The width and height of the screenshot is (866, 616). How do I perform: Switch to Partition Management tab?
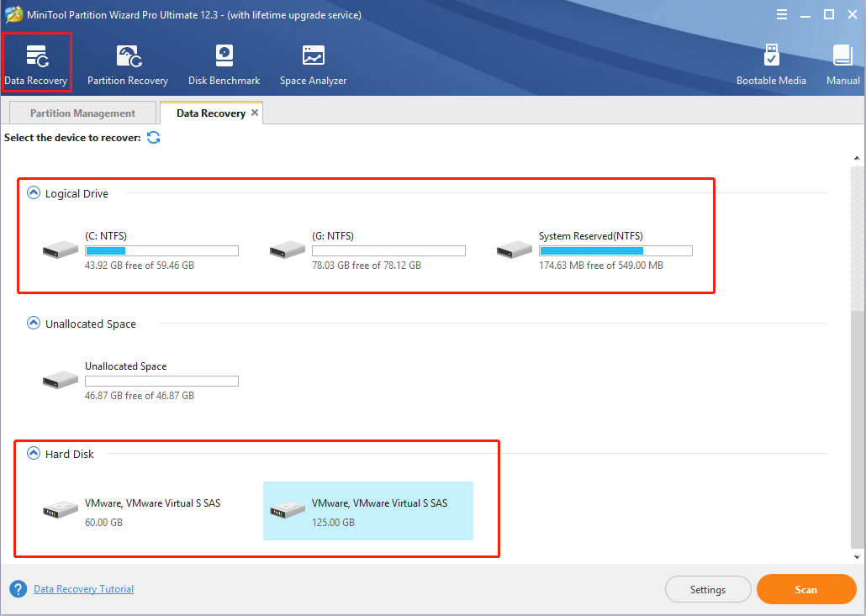click(83, 113)
